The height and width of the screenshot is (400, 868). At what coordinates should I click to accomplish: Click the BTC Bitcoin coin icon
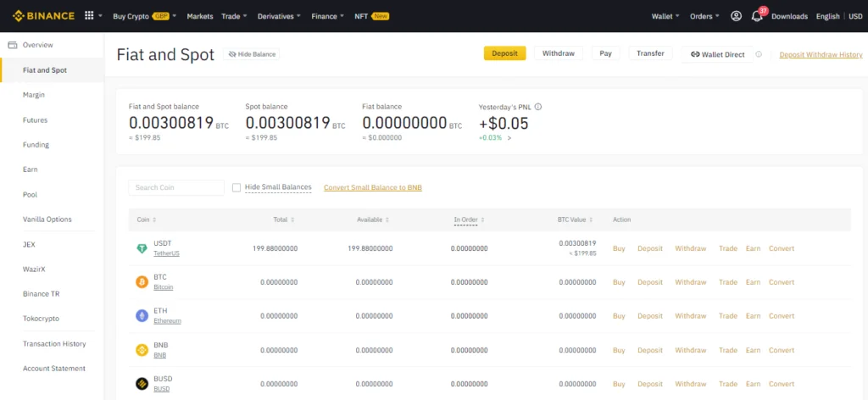click(x=142, y=282)
